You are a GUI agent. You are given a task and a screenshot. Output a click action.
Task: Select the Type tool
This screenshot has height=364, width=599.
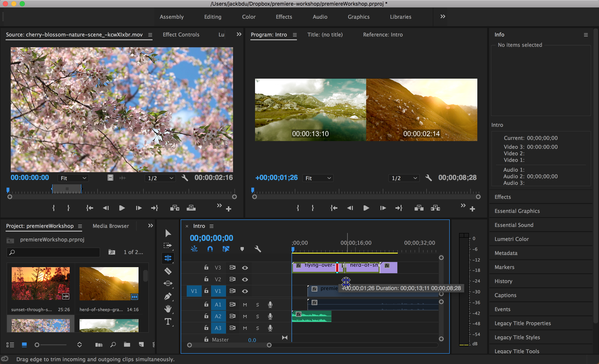click(x=168, y=321)
